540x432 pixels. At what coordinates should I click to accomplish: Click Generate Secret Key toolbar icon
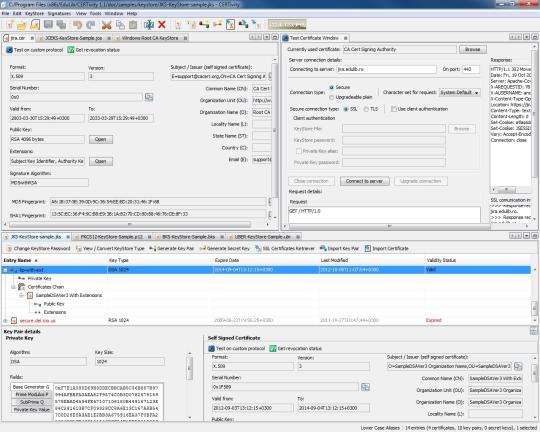pos(202,248)
